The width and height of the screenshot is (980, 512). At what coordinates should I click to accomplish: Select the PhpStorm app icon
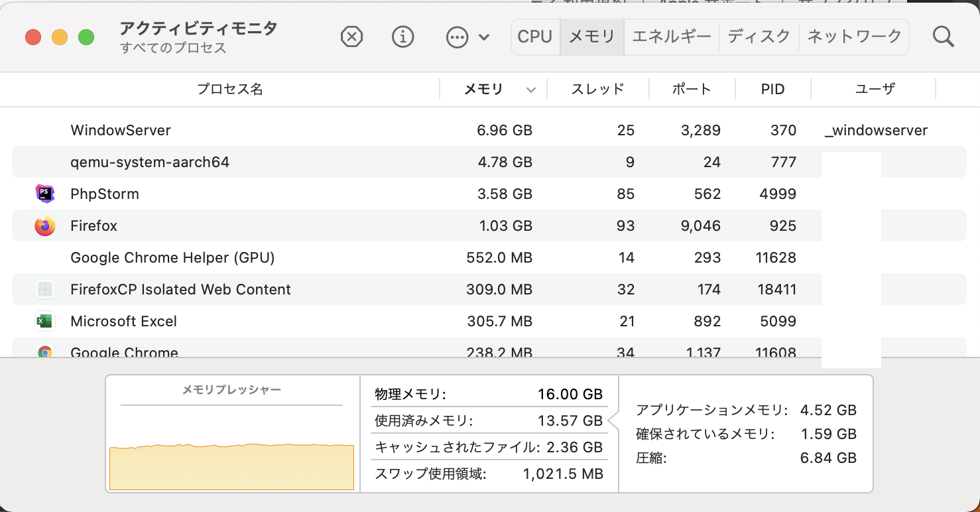pyautogui.click(x=44, y=194)
